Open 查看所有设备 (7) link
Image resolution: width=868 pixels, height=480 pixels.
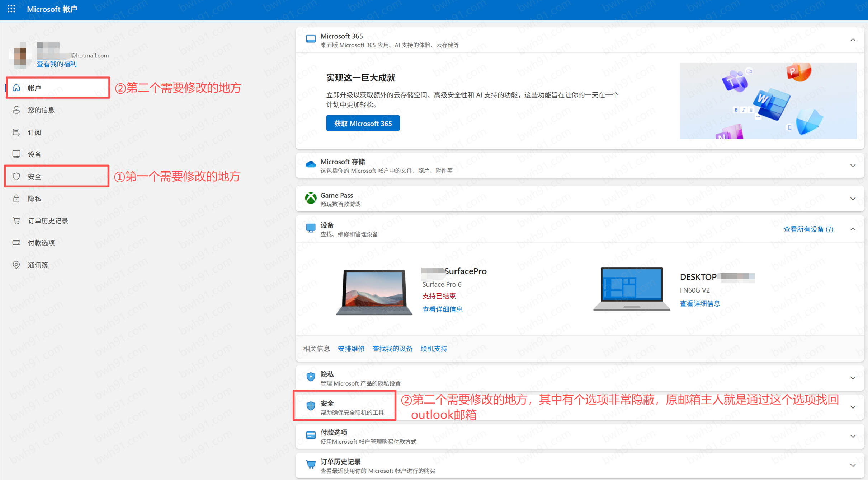(x=808, y=229)
